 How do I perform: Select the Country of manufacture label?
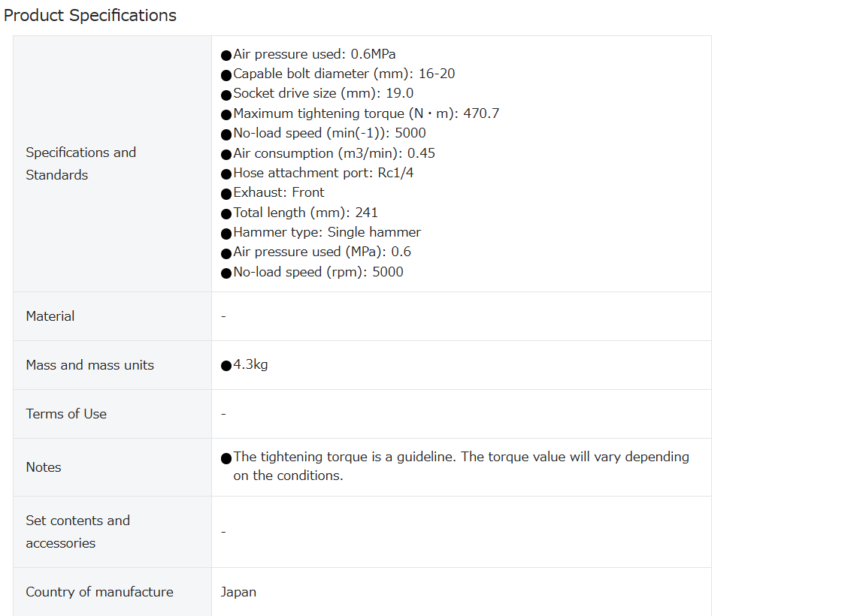(99, 592)
